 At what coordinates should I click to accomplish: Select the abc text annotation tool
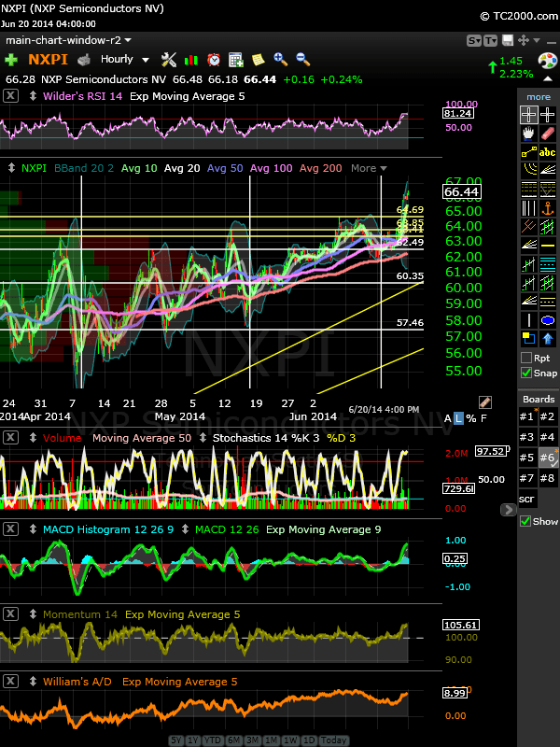coord(548,152)
